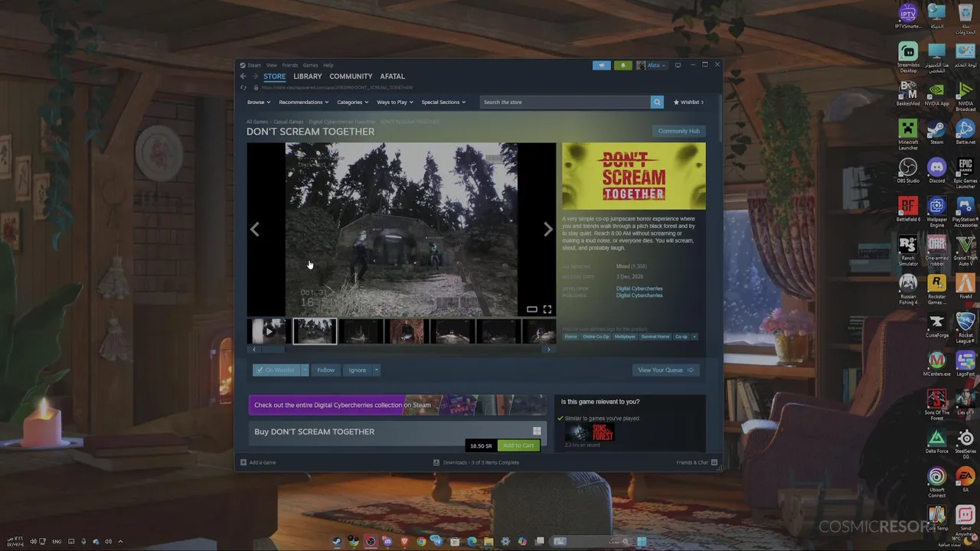
Task: Open the BakkesMod desktop icon
Action: [908, 93]
